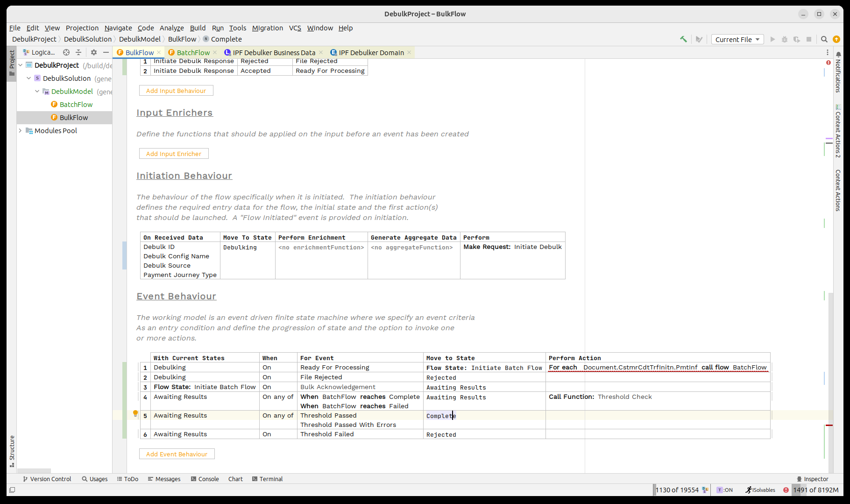Viewport: 850px width, 504px height.
Task: Click locate-in-tree crosshair icon in Project panel
Action: pos(66,52)
